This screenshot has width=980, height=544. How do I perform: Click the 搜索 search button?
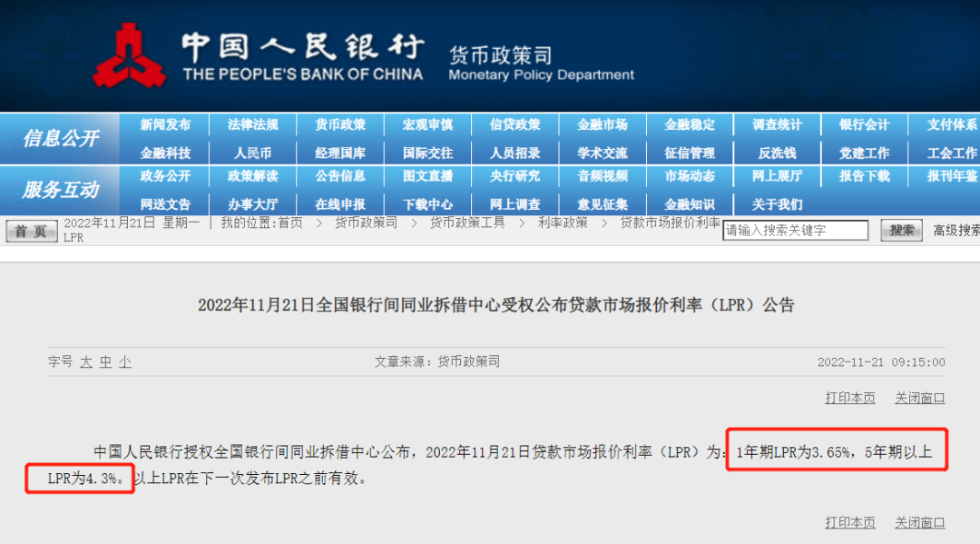pyautogui.click(x=901, y=230)
